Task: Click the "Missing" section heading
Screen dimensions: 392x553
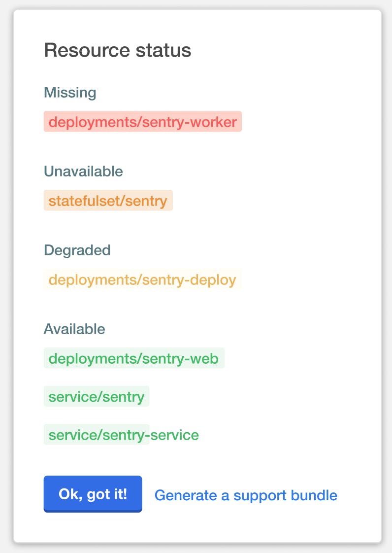Action: click(70, 93)
